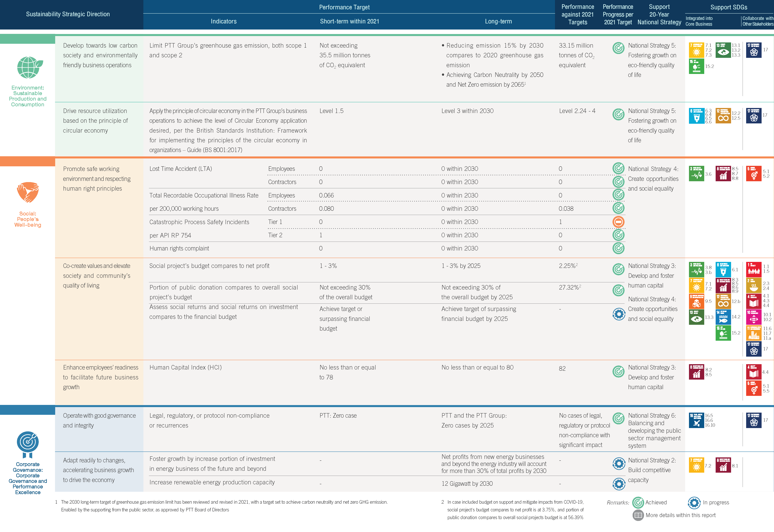Click the SDG 4 icon beside 4.4 in HCI row

point(754,372)
